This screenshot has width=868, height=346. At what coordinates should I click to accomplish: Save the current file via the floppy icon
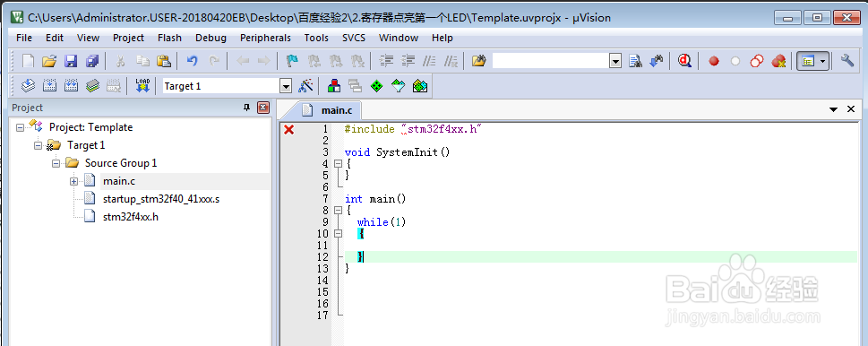click(x=71, y=61)
